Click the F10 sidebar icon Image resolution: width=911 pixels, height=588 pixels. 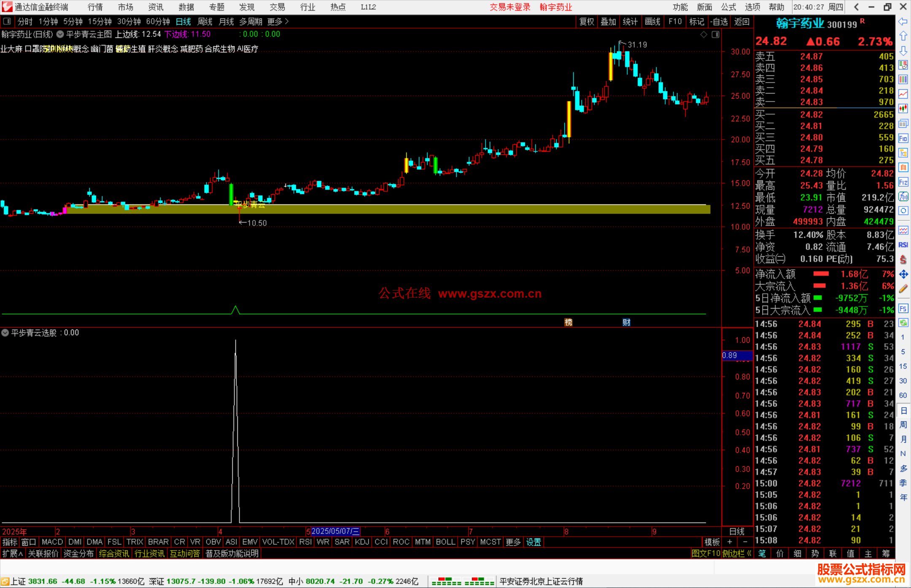pos(903,138)
